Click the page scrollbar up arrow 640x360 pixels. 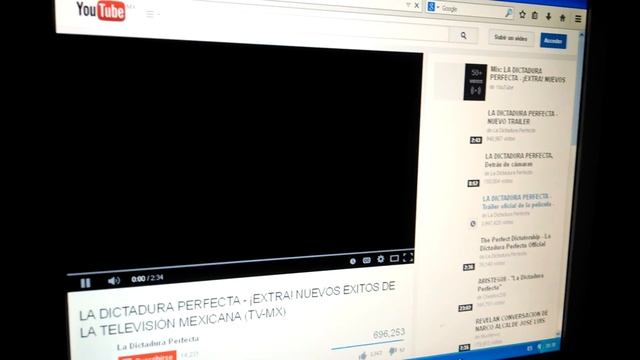pyautogui.click(x=581, y=35)
